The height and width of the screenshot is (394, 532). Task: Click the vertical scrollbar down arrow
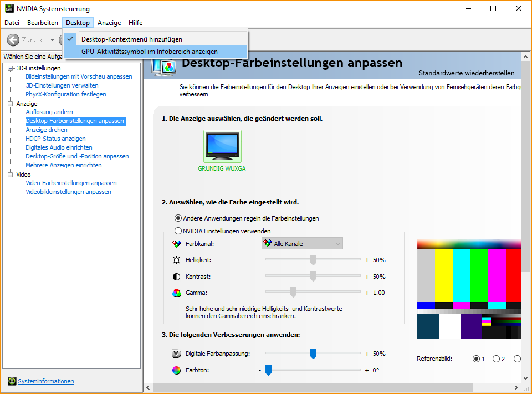click(x=525, y=378)
